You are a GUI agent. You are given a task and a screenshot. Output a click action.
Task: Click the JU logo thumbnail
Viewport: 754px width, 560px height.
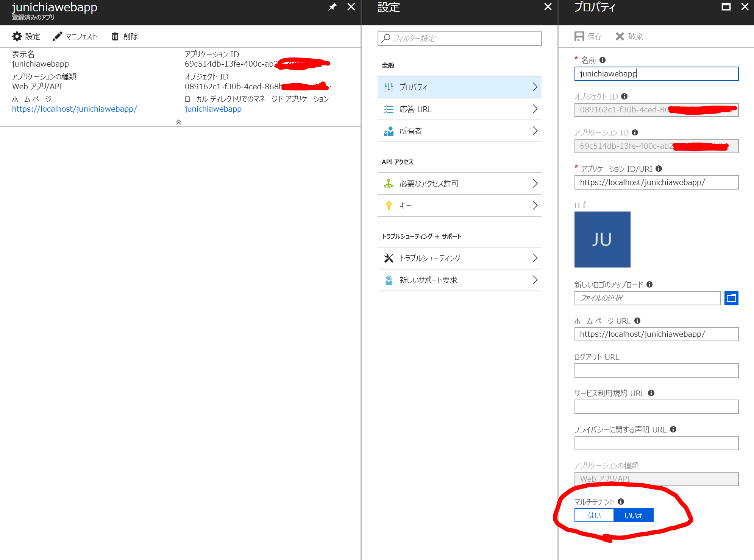[x=602, y=240]
